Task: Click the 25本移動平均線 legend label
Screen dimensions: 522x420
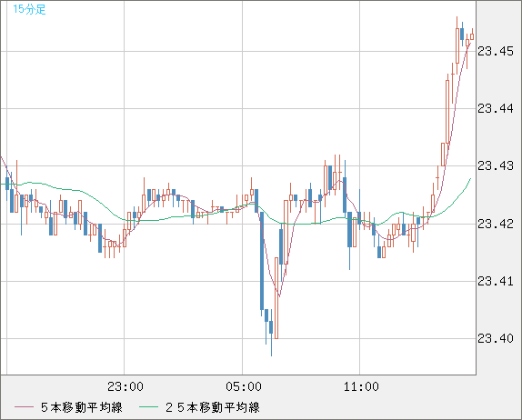Action: (x=213, y=407)
